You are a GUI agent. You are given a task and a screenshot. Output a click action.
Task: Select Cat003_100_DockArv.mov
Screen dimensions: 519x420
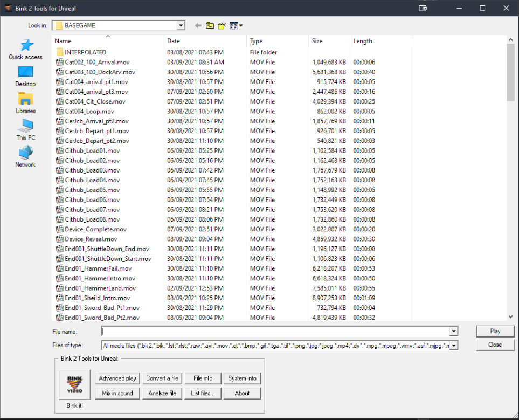(100, 72)
